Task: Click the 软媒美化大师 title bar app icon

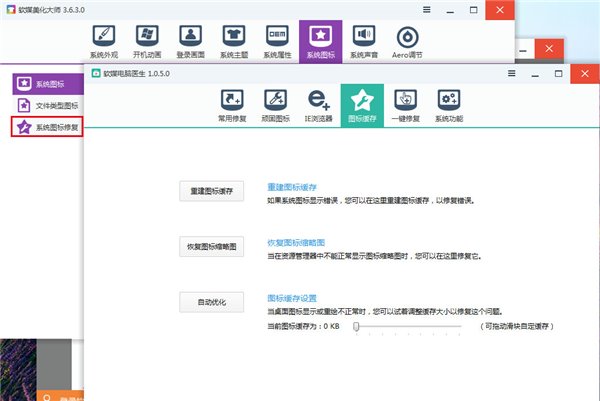Action: pyautogui.click(x=11, y=10)
